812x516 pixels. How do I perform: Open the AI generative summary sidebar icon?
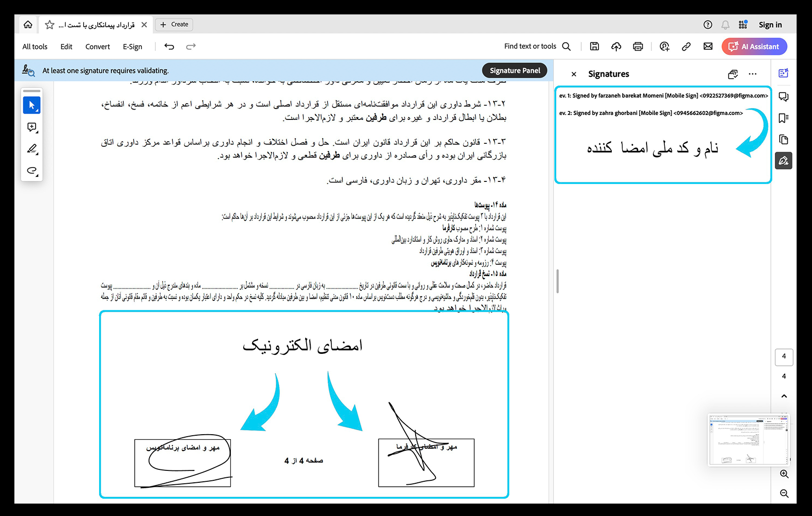783,73
